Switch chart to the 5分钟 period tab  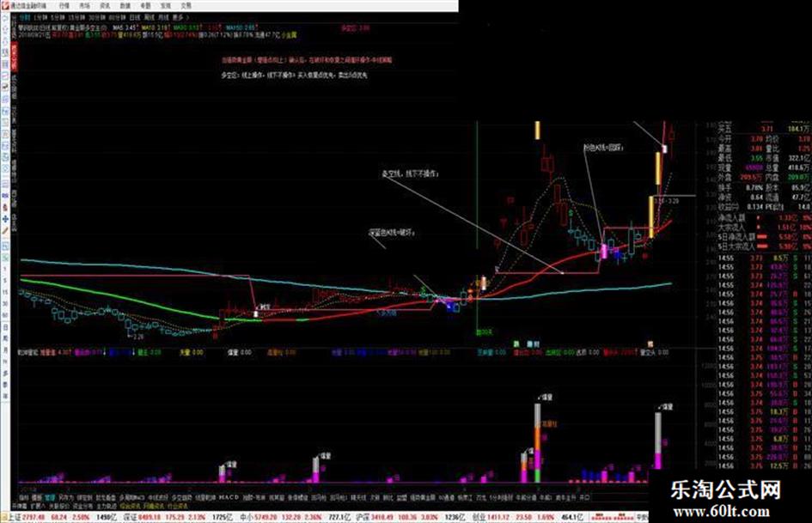(x=58, y=17)
